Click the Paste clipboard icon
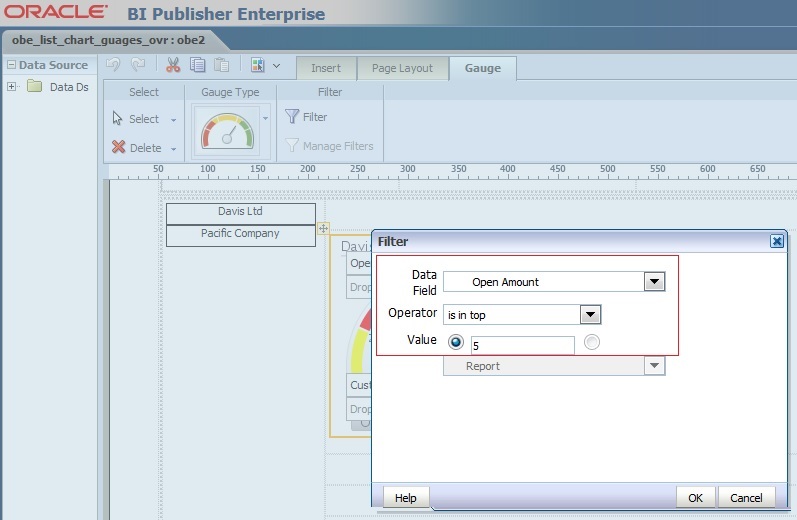This screenshot has width=797, height=520. point(221,65)
